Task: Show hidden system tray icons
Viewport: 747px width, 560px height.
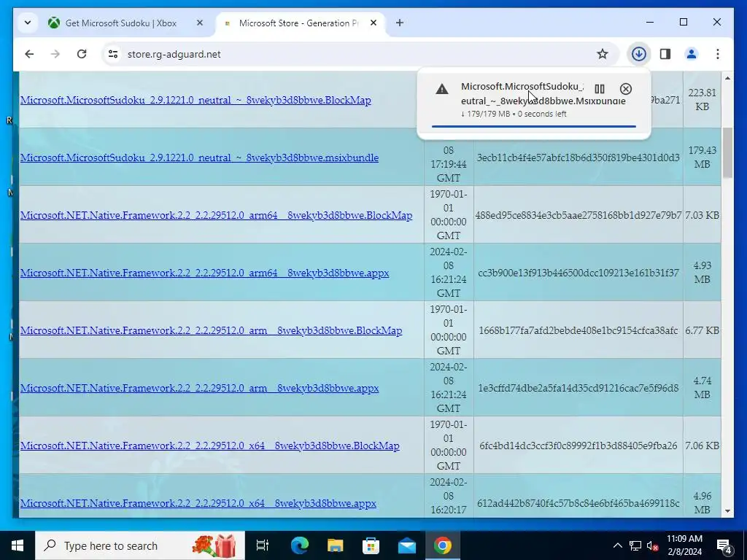Action: point(617,545)
